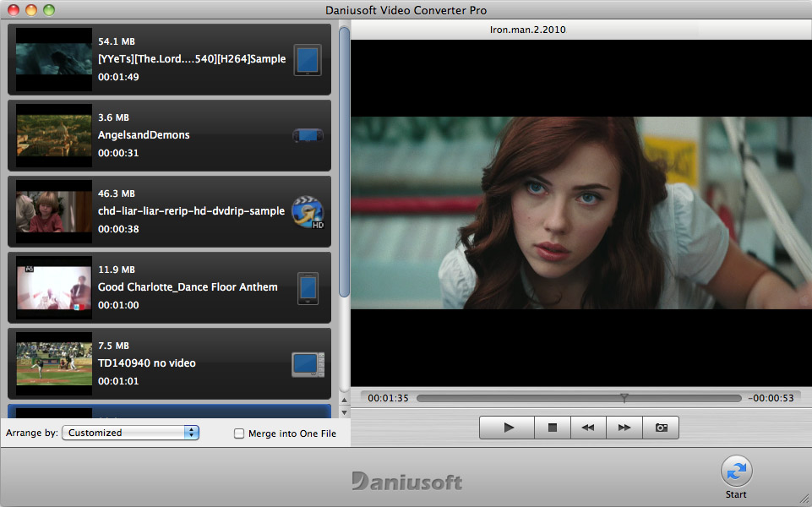Click the elapsed time '00:01:35'

point(388,398)
